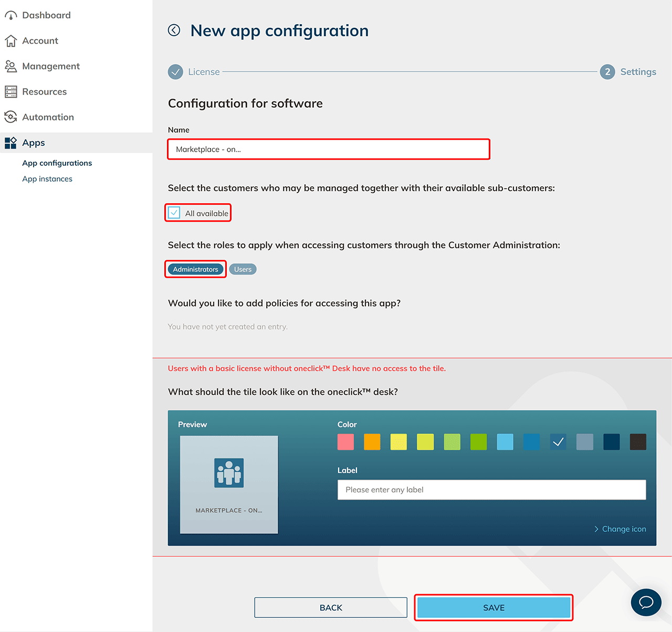
Task: Toggle the Users role tag
Action: [243, 269]
